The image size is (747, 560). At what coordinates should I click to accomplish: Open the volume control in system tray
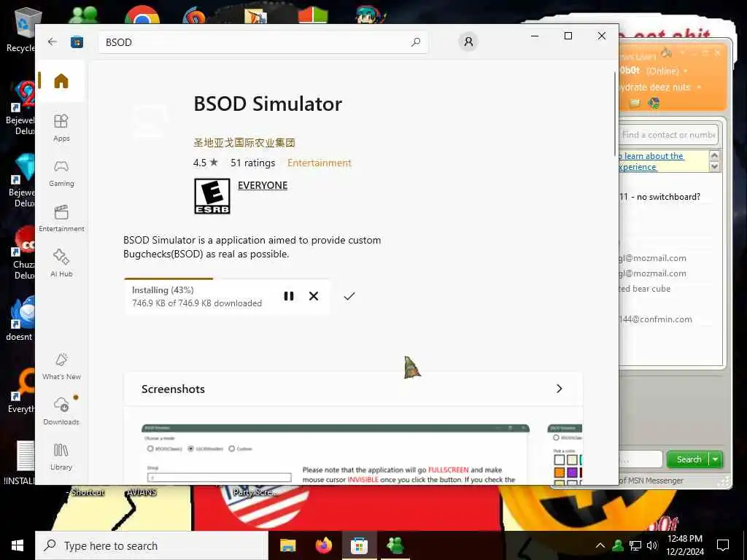pos(652,545)
